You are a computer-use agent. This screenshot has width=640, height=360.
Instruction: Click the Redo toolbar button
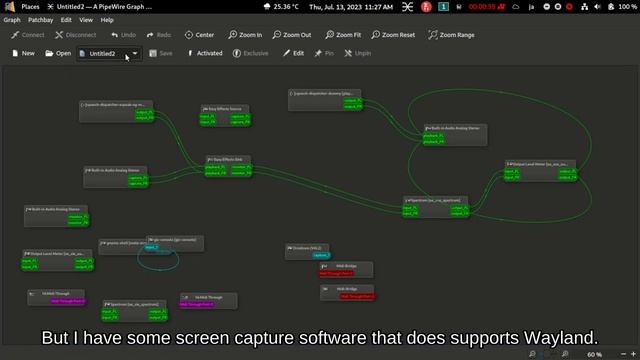click(159, 35)
